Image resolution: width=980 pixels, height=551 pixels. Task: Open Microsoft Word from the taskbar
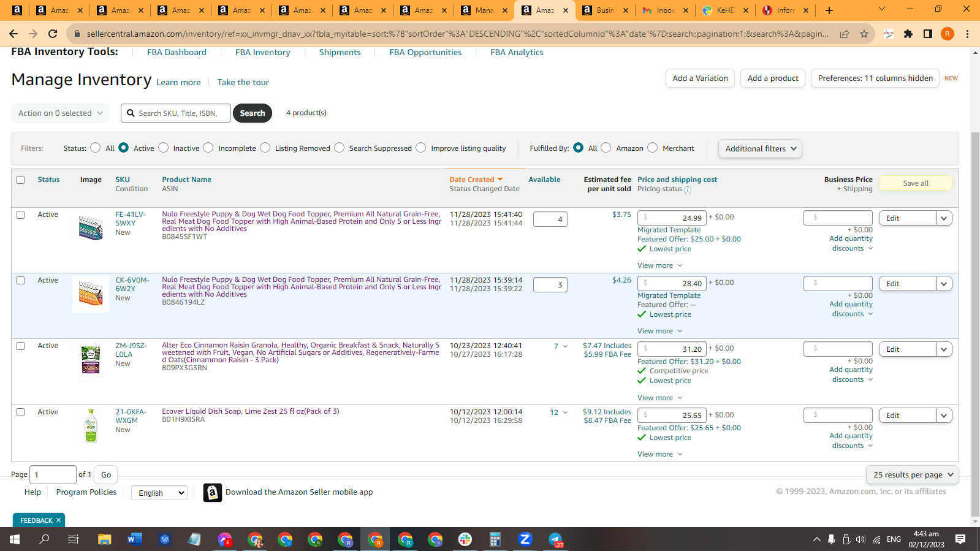(135, 539)
